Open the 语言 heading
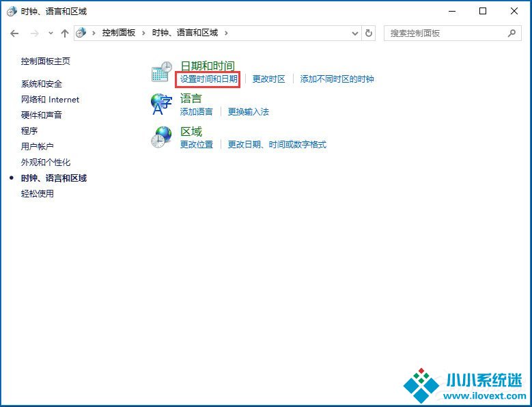The height and width of the screenshot is (407, 532). tap(191, 98)
